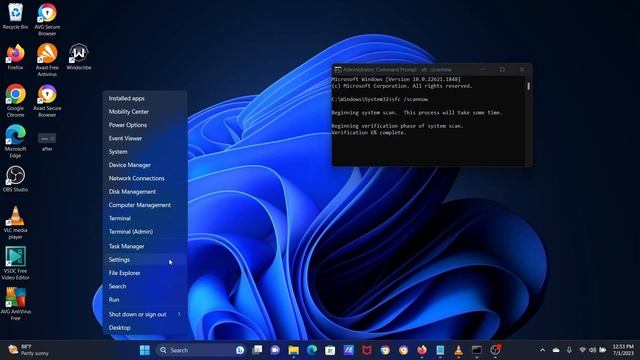640x360 pixels.
Task: Click the microphone tray icon
Action: (569, 350)
